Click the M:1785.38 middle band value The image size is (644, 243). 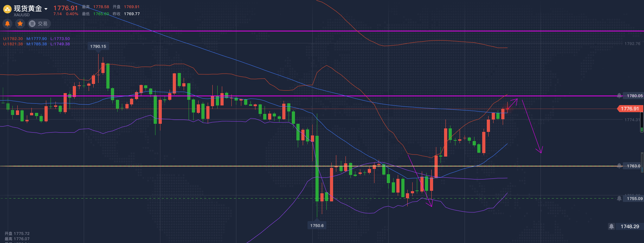pos(37,44)
